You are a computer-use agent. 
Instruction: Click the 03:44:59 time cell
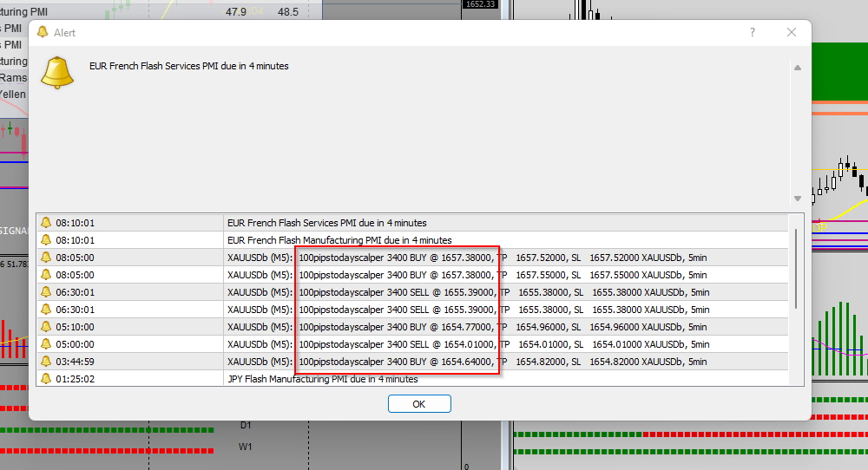point(75,362)
